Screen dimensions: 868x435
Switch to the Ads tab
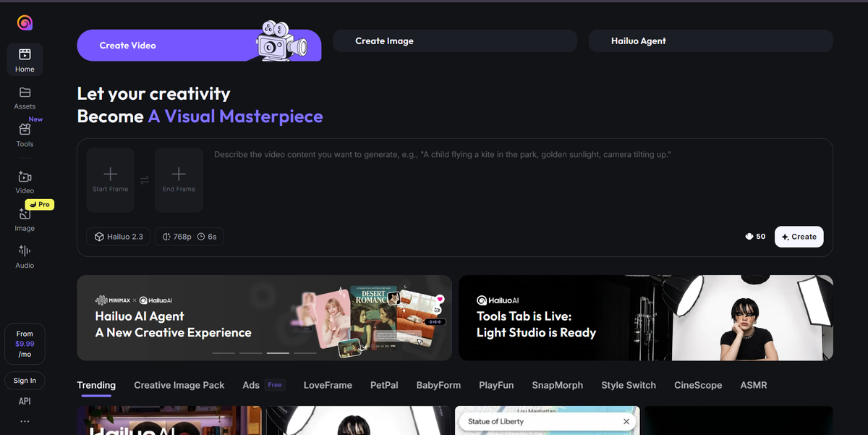[251, 385]
